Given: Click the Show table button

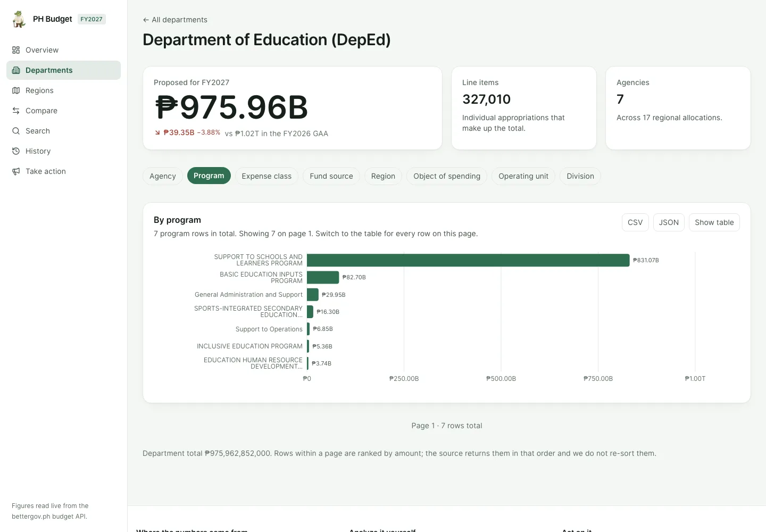Looking at the screenshot, I should click(x=714, y=222).
